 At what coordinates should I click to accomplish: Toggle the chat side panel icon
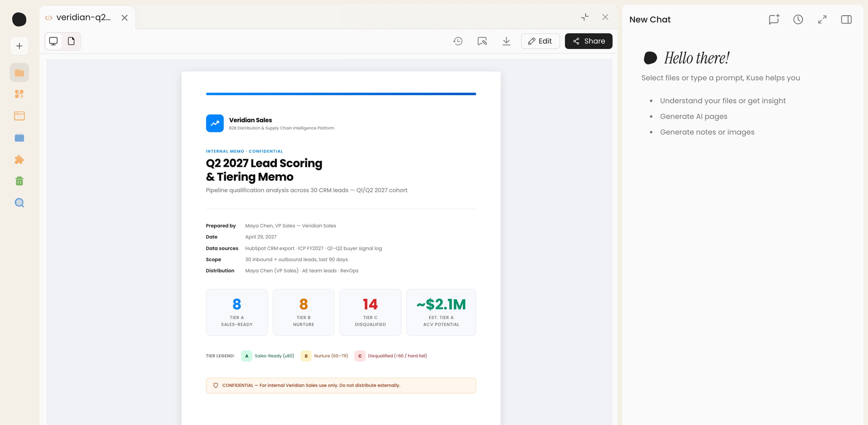(x=846, y=19)
